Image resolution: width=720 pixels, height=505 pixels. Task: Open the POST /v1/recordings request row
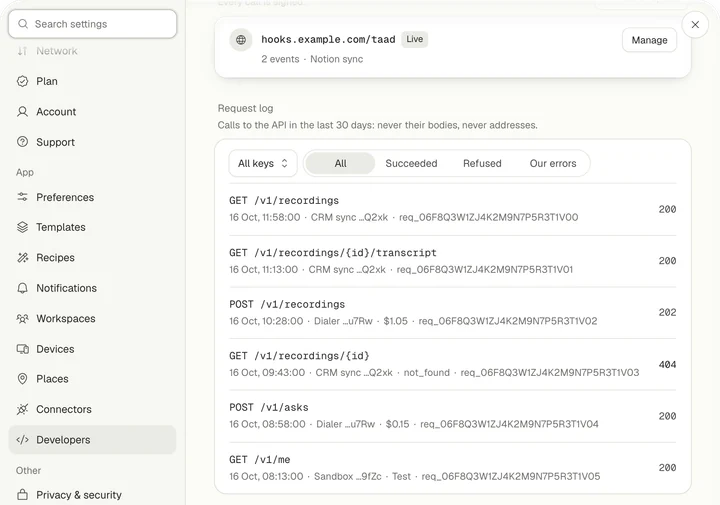click(x=452, y=313)
